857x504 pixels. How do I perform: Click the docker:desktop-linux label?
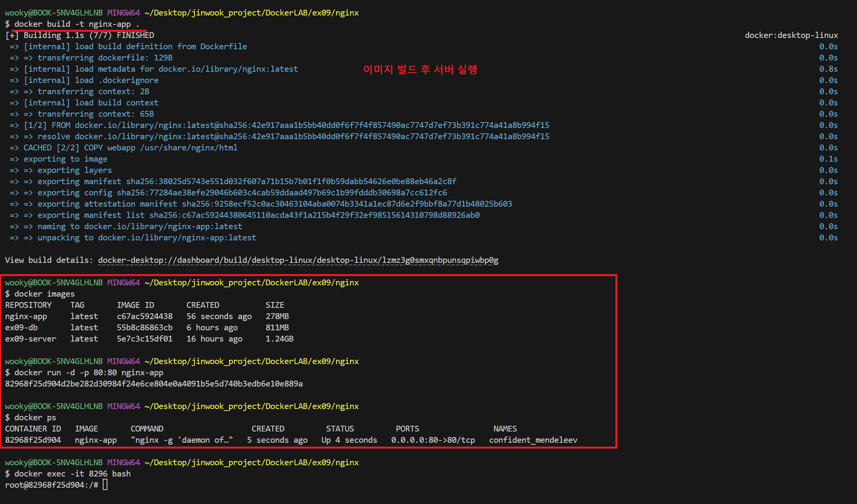pos(791,35)
